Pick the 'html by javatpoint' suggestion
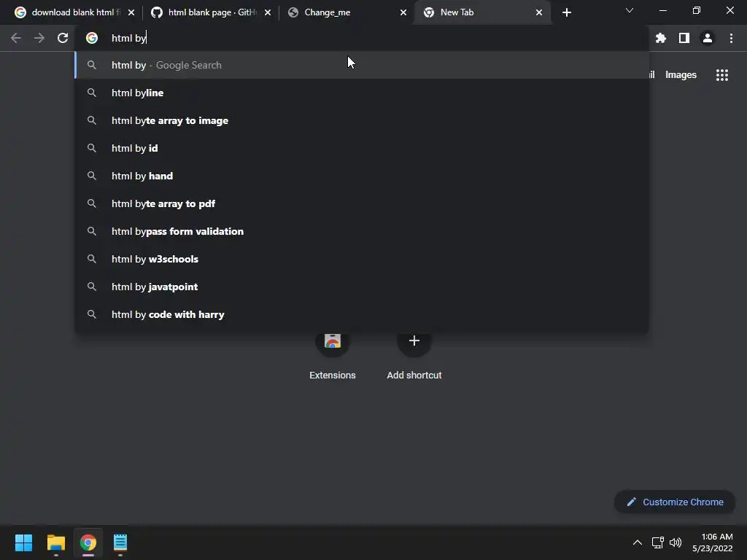This screenshot has height=560, width=747. click(361, 287)
